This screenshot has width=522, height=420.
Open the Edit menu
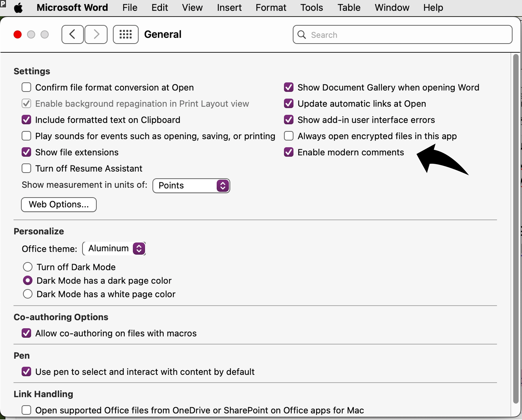point(159,8)
